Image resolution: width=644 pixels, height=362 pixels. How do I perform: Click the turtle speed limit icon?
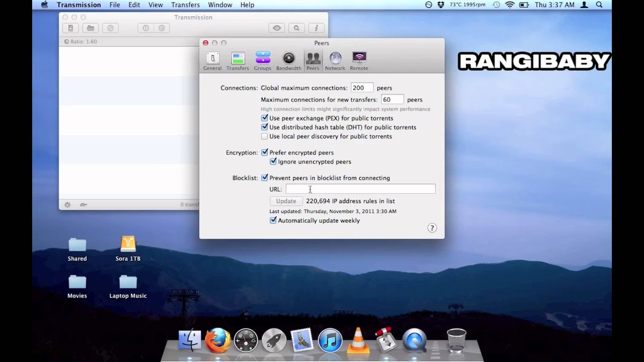pyautogui.click(x=84, y=205)
